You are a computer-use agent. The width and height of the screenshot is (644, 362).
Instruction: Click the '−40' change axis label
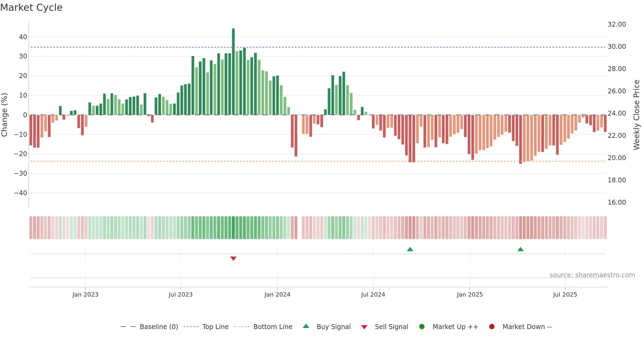[x=21, y=193]
